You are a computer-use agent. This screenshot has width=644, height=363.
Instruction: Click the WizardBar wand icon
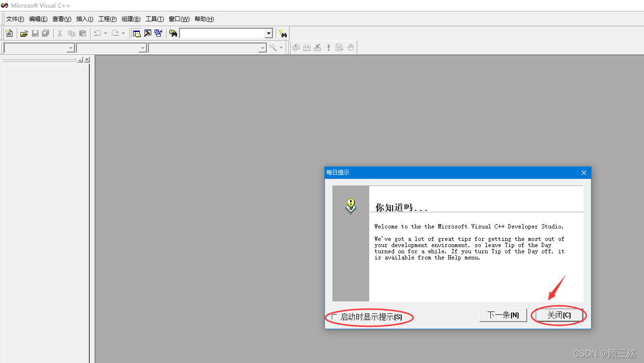point(273,48)
